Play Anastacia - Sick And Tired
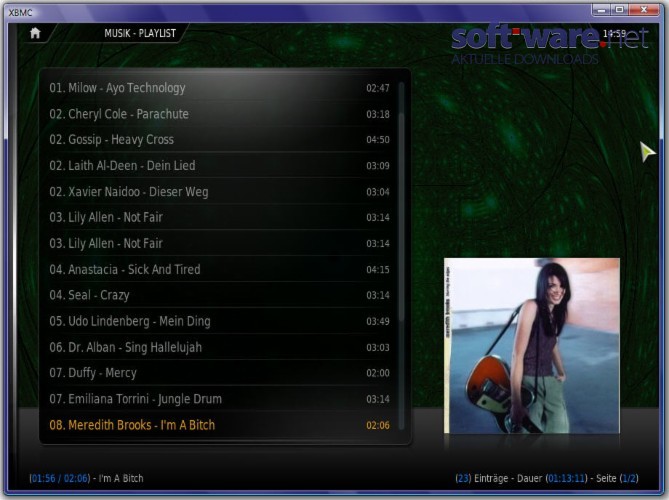Image resolution: width=669 pixels, height=500 pixels. click(219, 269)
